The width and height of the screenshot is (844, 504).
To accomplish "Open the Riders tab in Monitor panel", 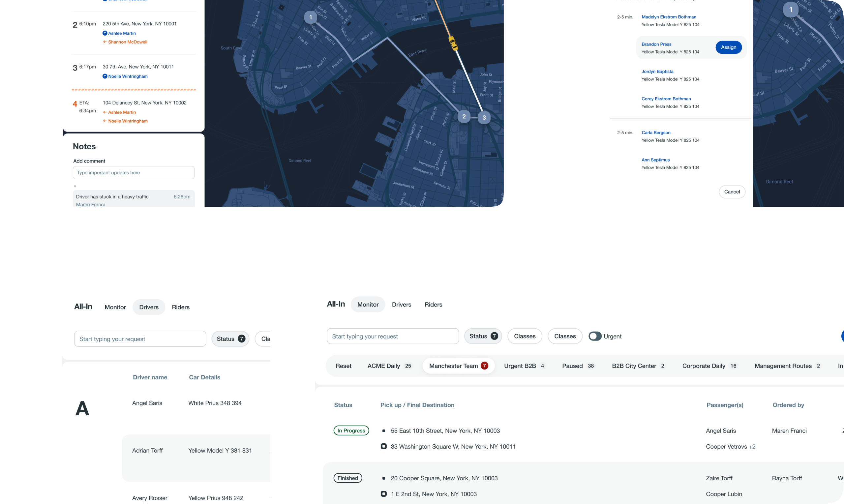I will tap(433, 305).
